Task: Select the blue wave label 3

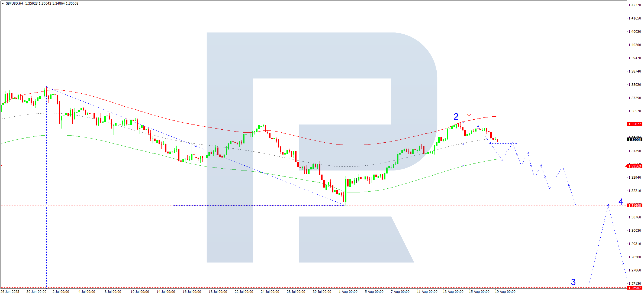Action: pyautogui.click(x=573, y=282)
